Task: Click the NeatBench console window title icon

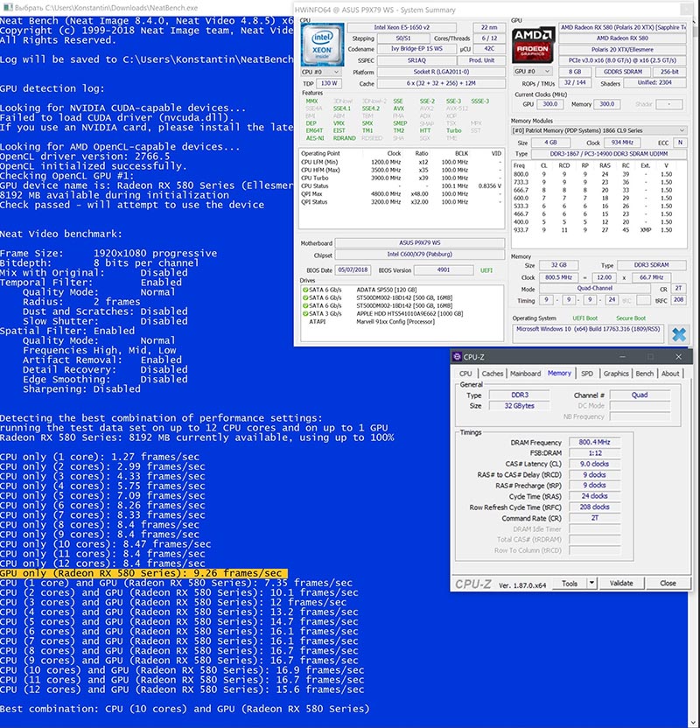Action: [8, 7]
